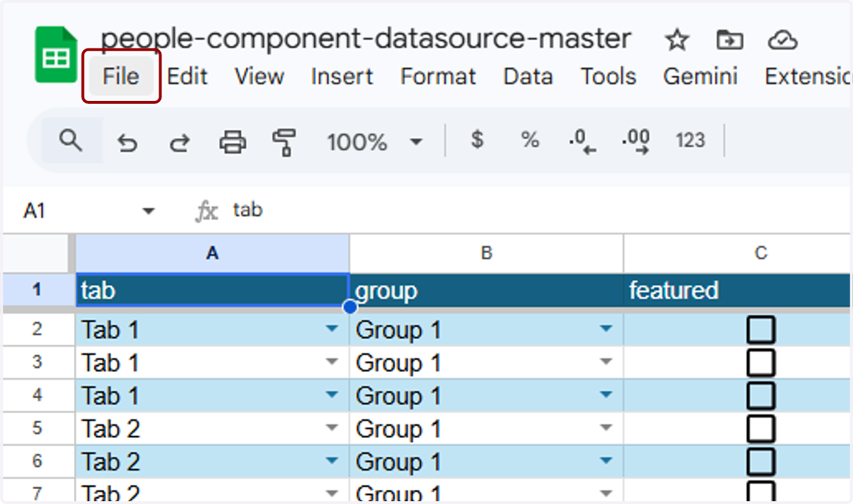The height and width of the screenshot is (504, 853).
Task: Print the spreadsheet
Action: [232, 142]
